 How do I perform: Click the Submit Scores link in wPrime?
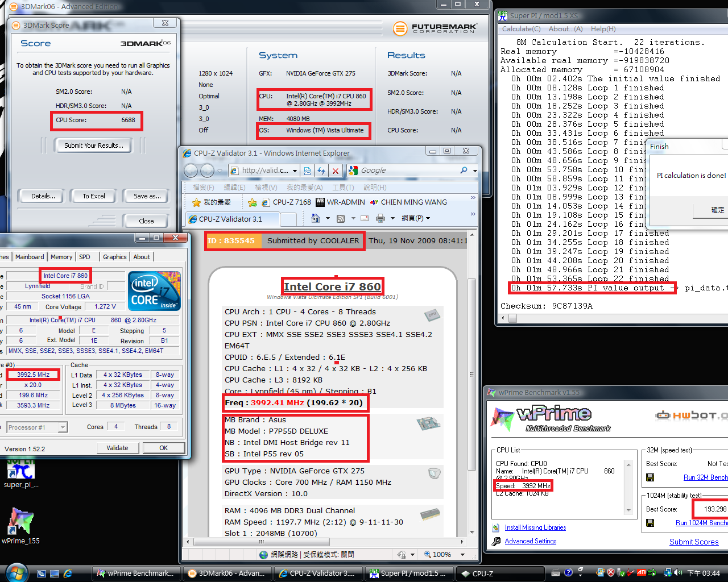pos(694,542)
